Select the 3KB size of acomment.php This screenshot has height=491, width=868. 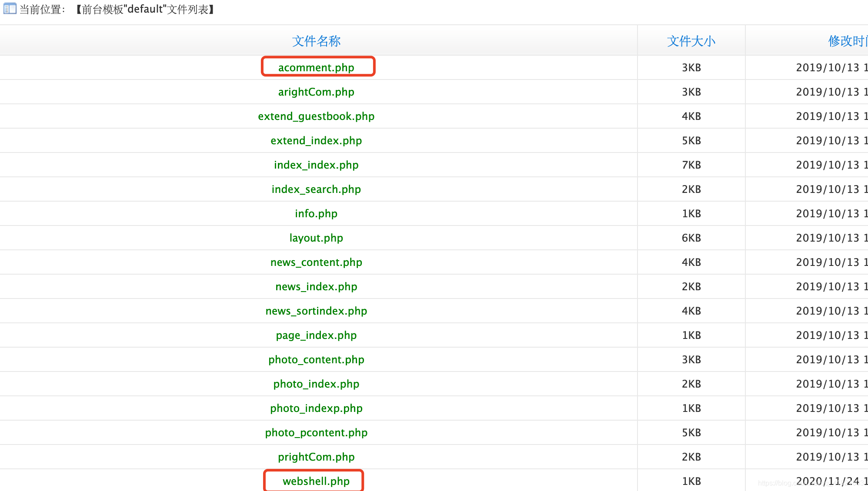pyautogui.click(x=691, y=67)
